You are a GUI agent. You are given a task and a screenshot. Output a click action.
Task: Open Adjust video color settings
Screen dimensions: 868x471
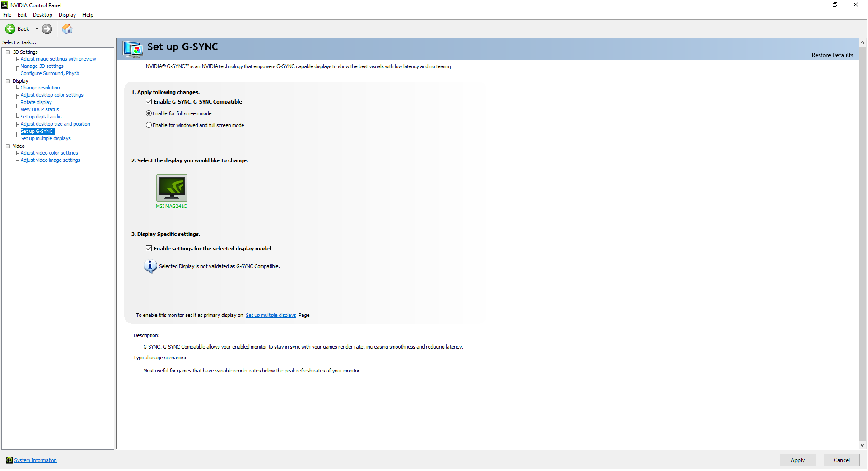tap(49, 153)
